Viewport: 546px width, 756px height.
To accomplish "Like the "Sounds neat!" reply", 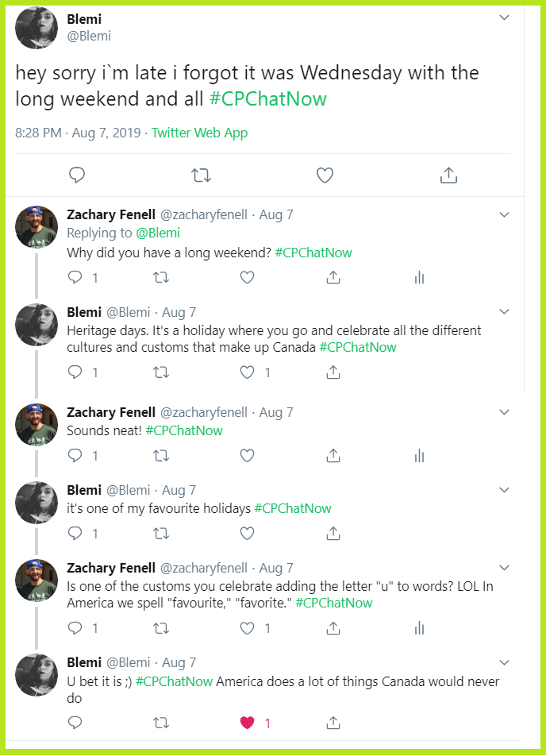I will coord(247,455).
